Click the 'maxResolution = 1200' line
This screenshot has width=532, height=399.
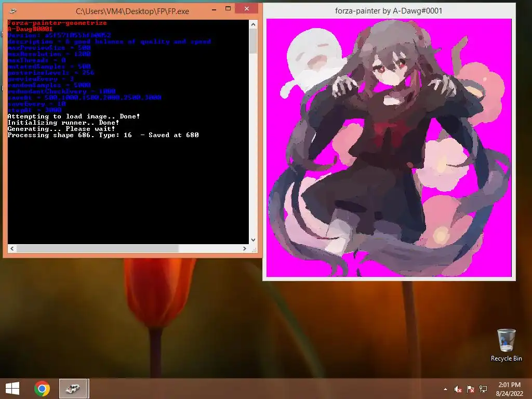[x=49, y=54]
